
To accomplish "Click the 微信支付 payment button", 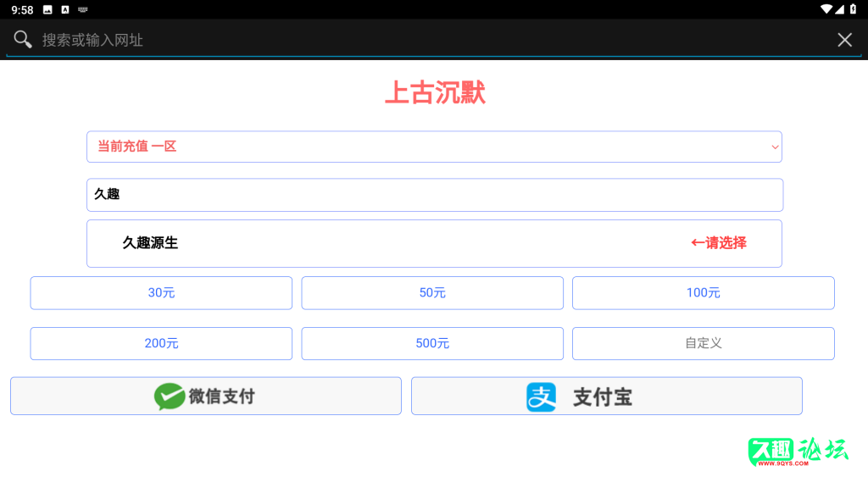I will coord(205,395).
